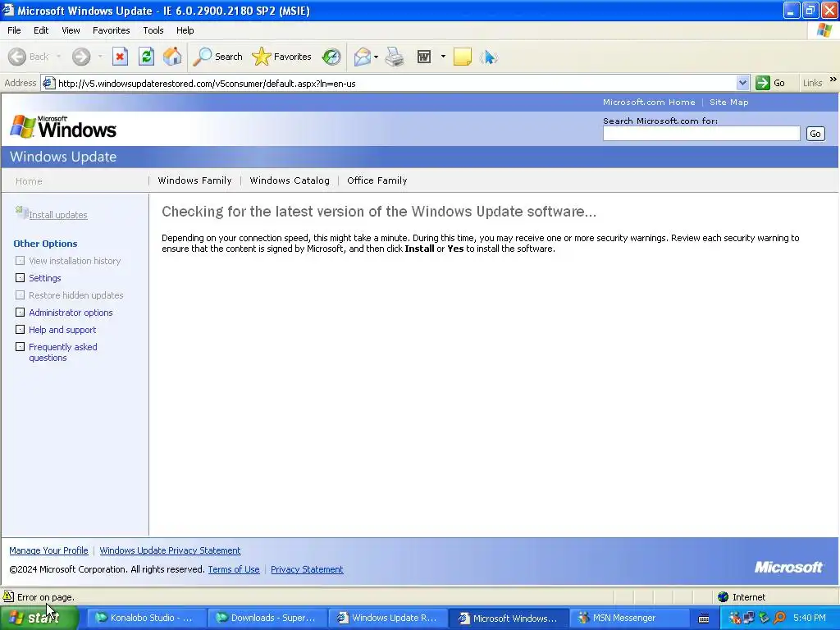The width and height of the screenshot is (840, 630).
Task: Click the Administrator options bullet box
Action: coord(20,312)
